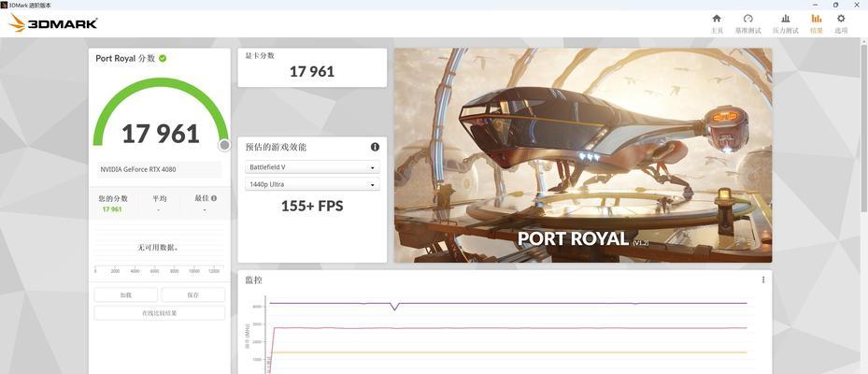Screen dimensions: 868x374
Task: Click the 平均 average score column
Action: click(x=160, y=203)
